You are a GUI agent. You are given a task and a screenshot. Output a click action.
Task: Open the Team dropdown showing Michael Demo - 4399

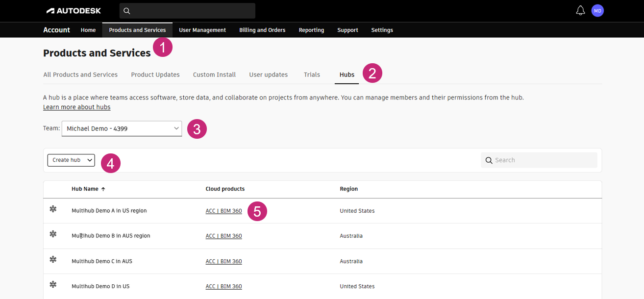[122, 128]
